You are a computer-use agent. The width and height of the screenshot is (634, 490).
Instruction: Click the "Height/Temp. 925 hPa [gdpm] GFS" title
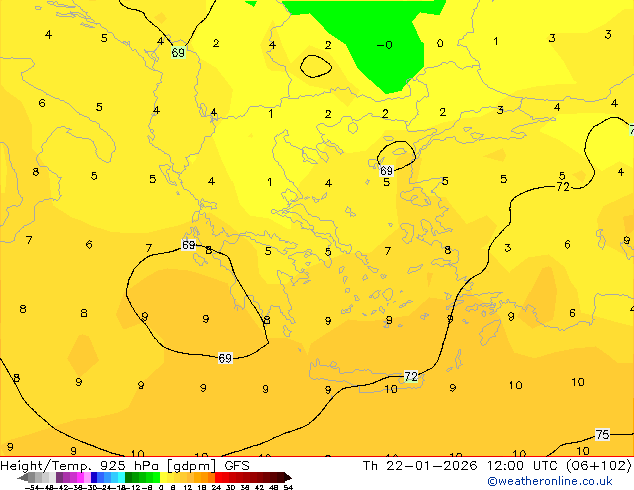pyautogui.click(x=125, y=465)
